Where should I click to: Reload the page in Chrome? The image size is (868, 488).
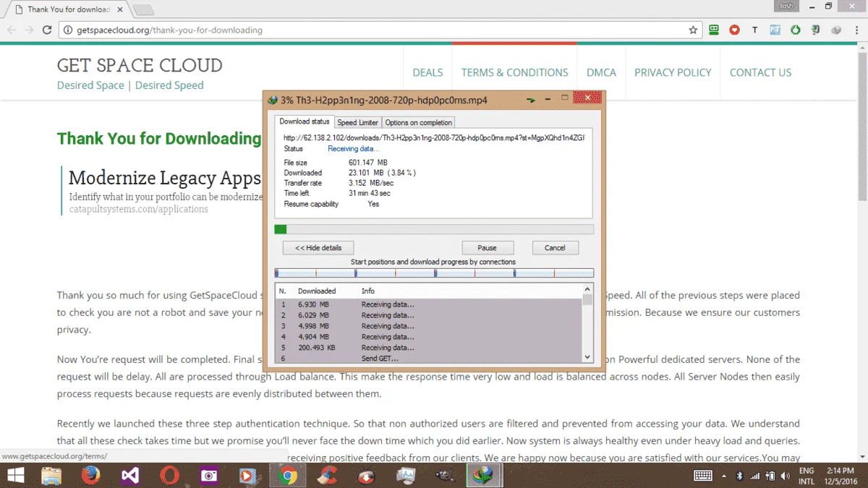[x=47, y=30]
